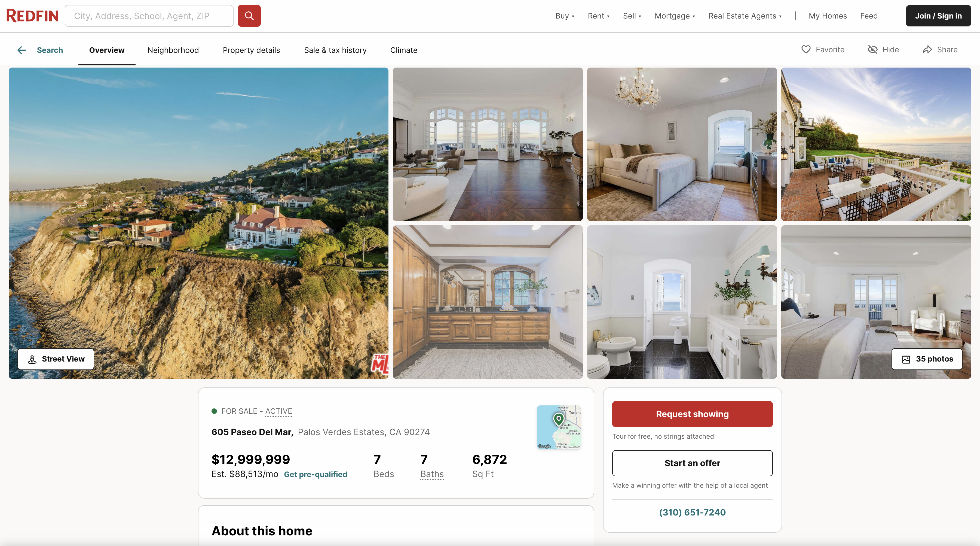Image resolution: width=980 pixels, height=546 pixels.
Task: Click the back arrow beside Search
Action: pos(22,50)
